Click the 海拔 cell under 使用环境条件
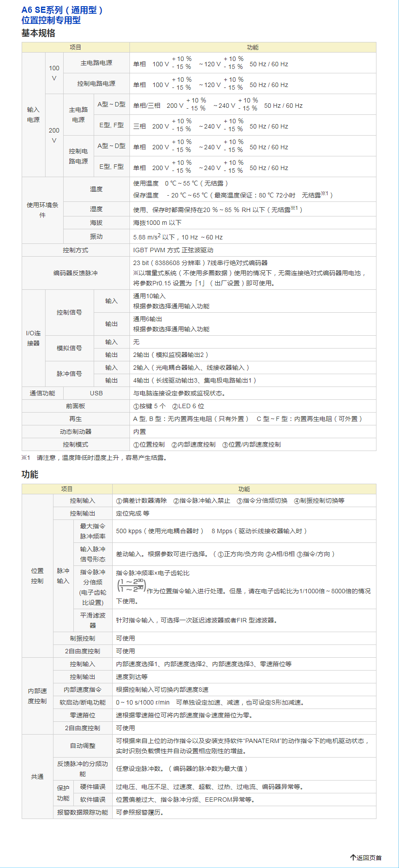 [x=96, y=223]
